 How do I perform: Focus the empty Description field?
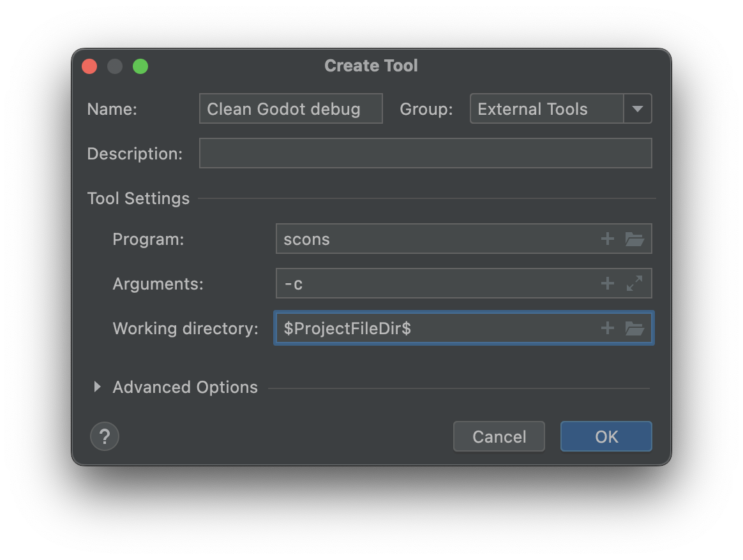point(425,153)
